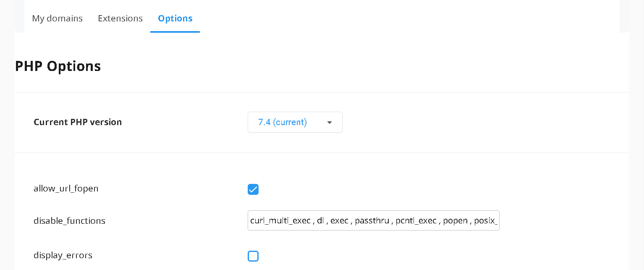
Task: Uncheck the allow_url_fopen checkbox
Action: coord(253,189)
